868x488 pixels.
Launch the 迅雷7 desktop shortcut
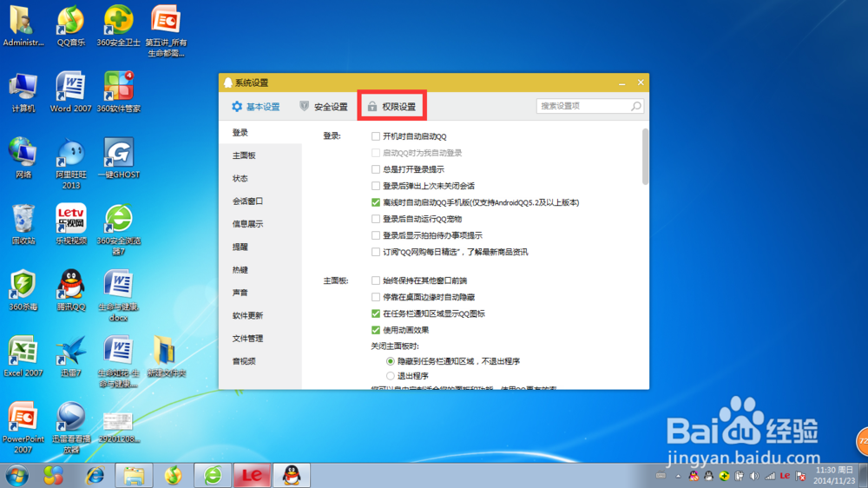(71, 356)
